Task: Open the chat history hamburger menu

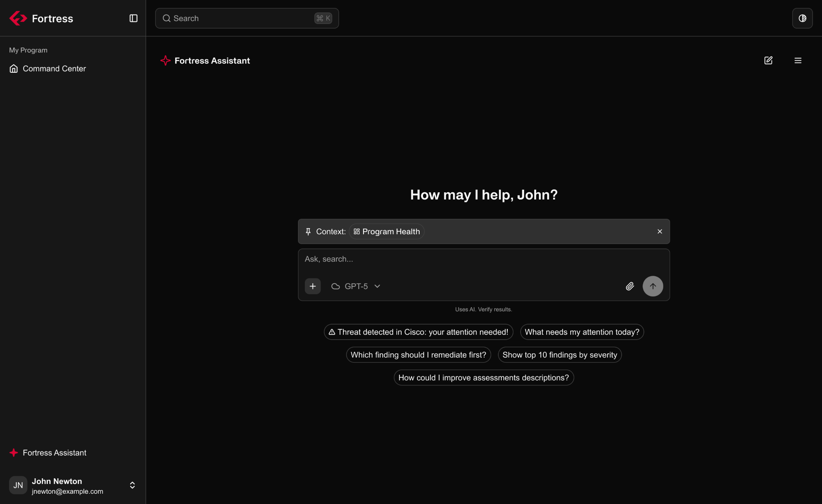Action: [x=798, y=60]
